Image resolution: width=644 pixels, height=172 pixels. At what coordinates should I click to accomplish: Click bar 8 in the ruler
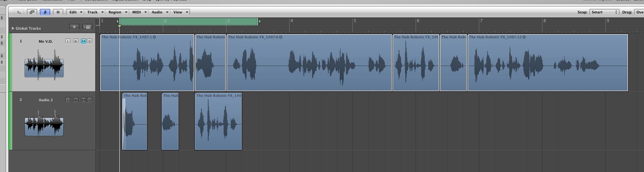click(x=545, y=21)
